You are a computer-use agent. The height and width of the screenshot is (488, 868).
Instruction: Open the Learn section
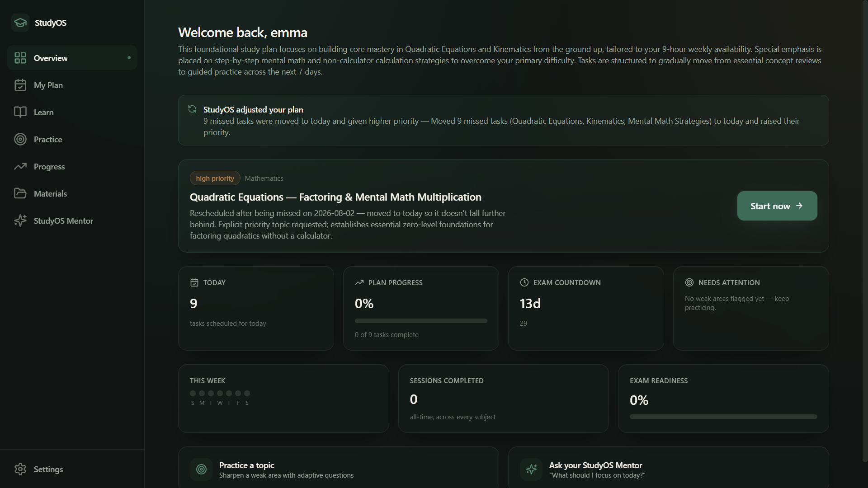[x=72, y=112]
